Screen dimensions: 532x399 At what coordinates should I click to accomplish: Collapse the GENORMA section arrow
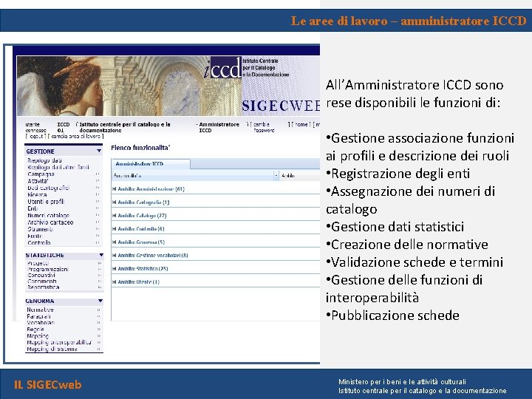tap(100, 301)
